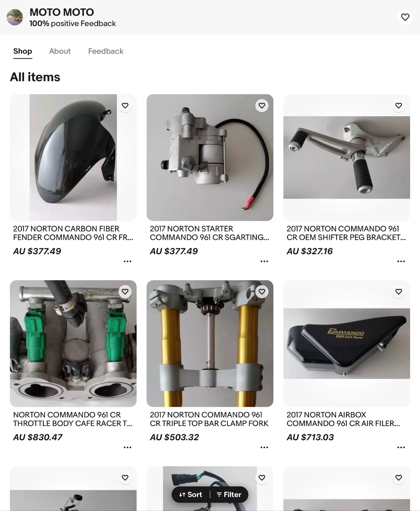Tap heart on throttle body listing
This screenshot has height=511, width=420.
125,292
